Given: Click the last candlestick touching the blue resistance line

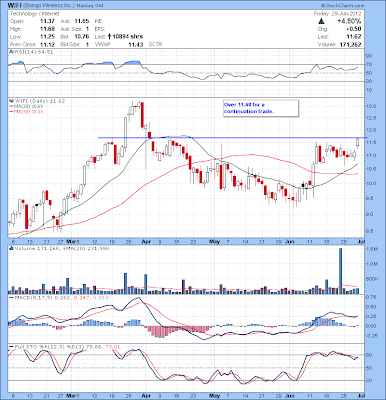Looking at the screenshot, I should [x=358, y=143].
